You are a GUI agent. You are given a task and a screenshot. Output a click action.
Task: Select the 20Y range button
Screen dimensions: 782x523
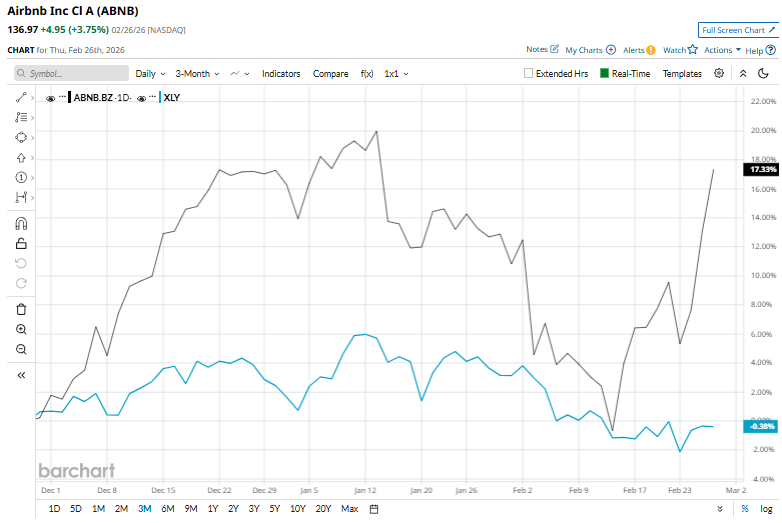coord(323,509)
